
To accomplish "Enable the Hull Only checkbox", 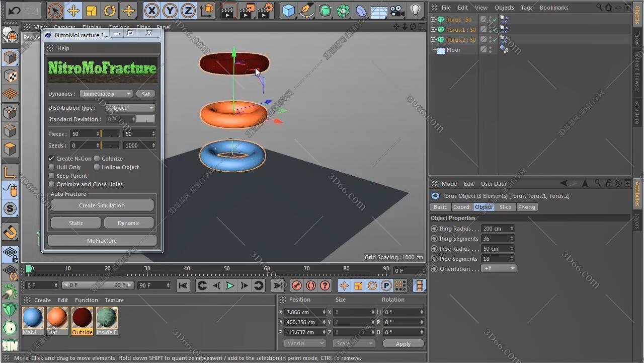I will tap(52, 167).
